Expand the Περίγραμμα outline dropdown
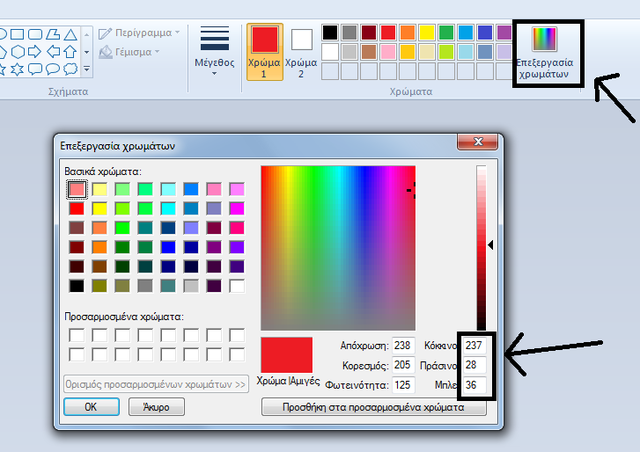 click(x=177, y=33)
